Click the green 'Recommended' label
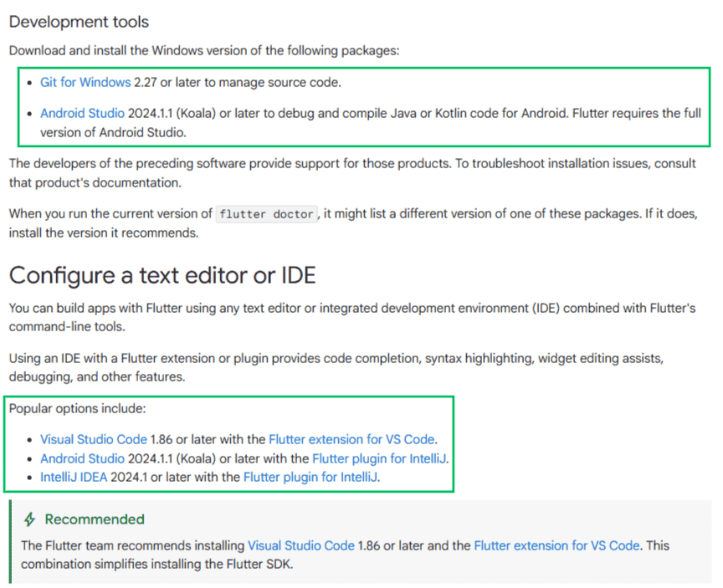Viewport: 723px width, 588px height. tap(95, 519)
